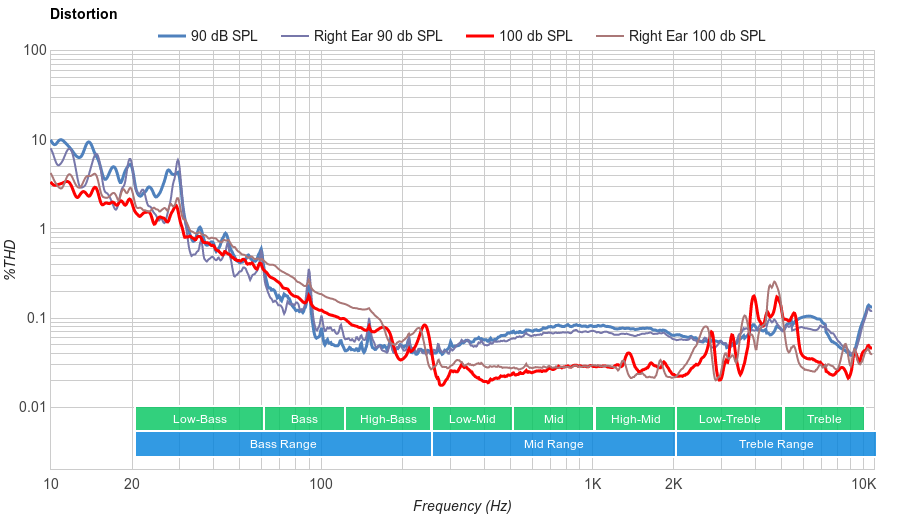Hide the Right Ear 100 db SPL series
Image resolution: width=900 pixels, height=520 pixels.
[696, 36]
